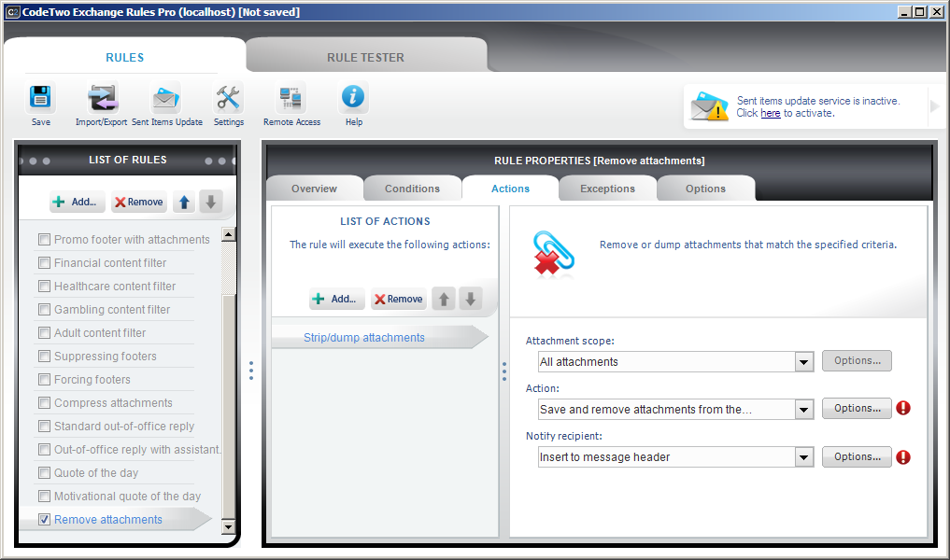
Task: Click Add button in list of rules
Action: tap(78, 202)
